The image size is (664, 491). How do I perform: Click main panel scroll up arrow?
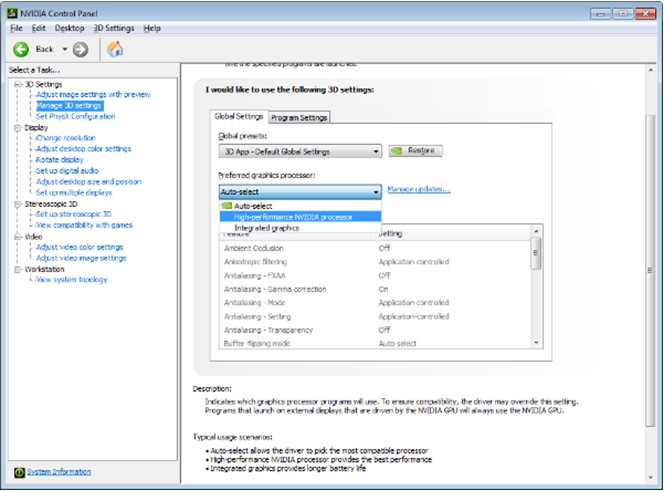tap(651, 70)
